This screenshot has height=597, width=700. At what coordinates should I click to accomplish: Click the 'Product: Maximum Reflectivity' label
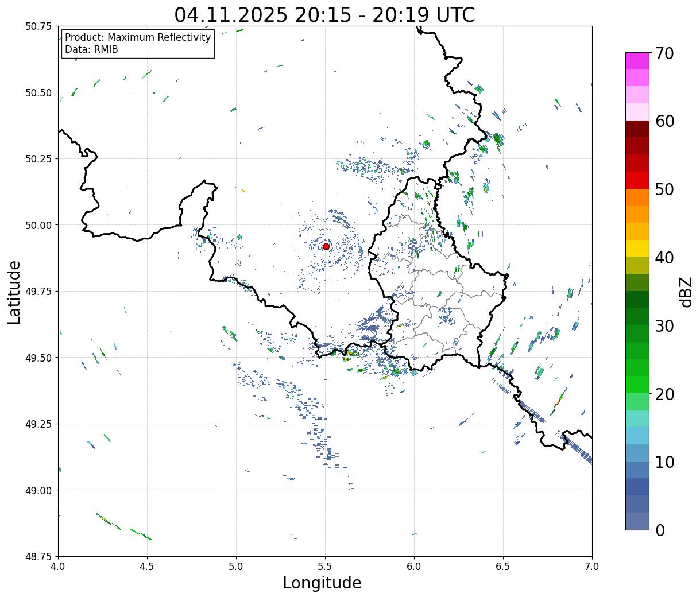point(138,37)
